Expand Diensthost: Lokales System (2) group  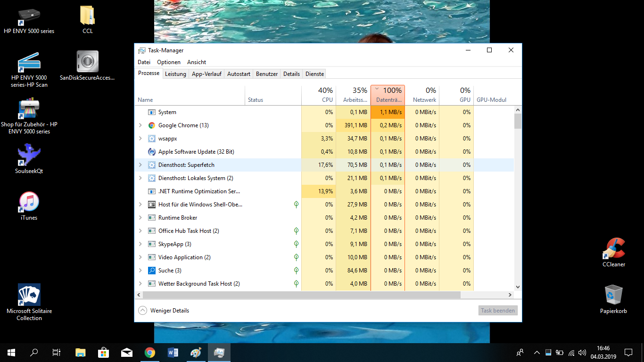[140, 178]
